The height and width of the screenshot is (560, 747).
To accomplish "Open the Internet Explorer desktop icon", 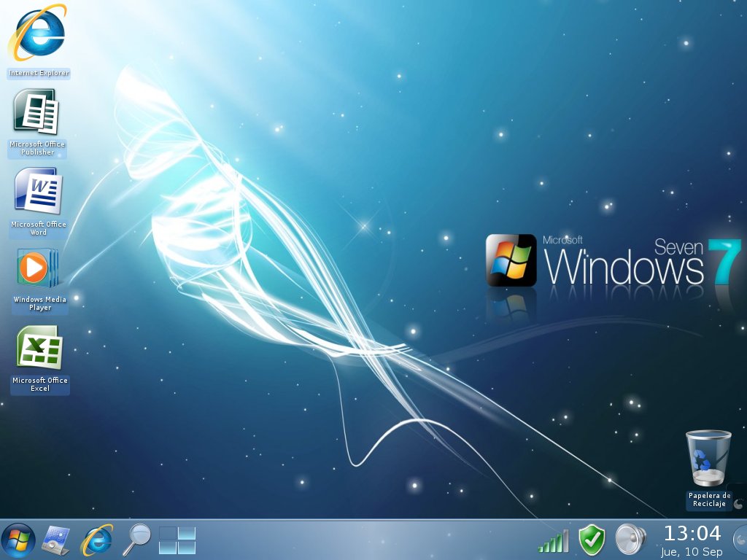I will point(37,33).
